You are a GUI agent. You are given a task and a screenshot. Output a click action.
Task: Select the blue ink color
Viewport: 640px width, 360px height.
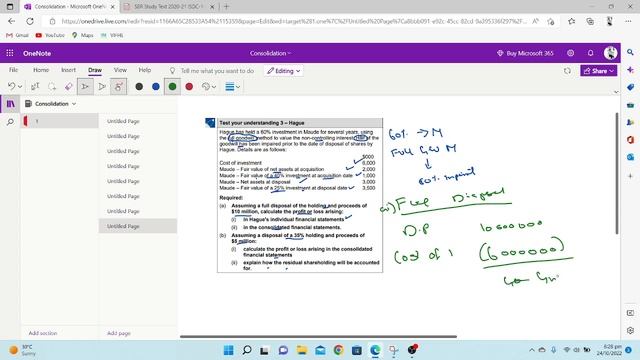(x=156, y=86)
